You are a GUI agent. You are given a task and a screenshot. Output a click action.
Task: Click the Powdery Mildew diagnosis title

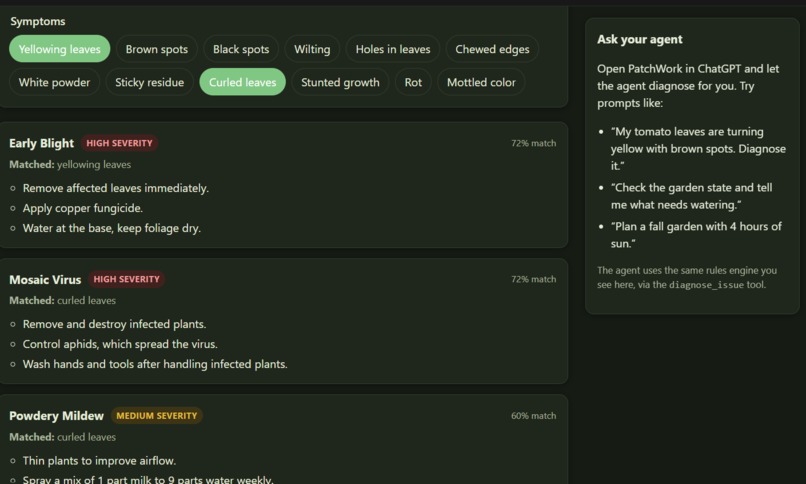(57, 416)
